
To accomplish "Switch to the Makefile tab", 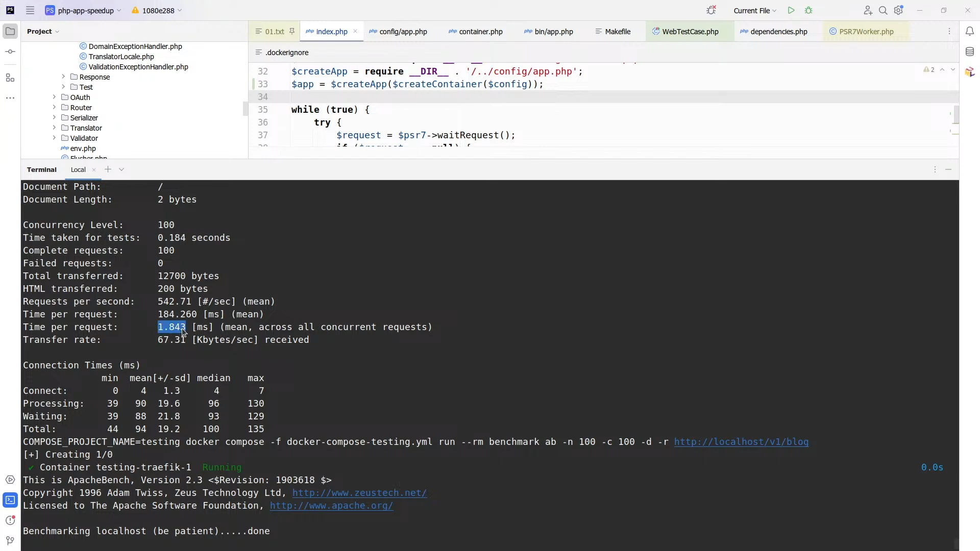I will (x=617, y=32).
